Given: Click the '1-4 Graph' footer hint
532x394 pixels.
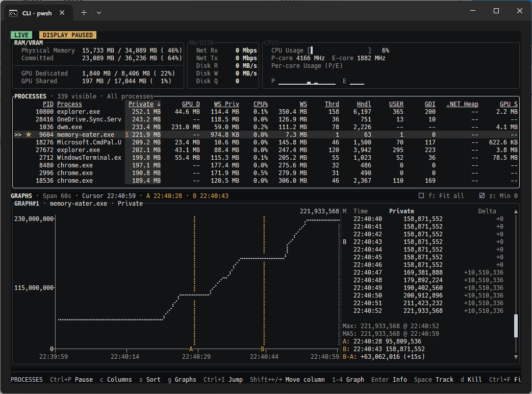Looking at the screenshot, I should tap(348, 379).
